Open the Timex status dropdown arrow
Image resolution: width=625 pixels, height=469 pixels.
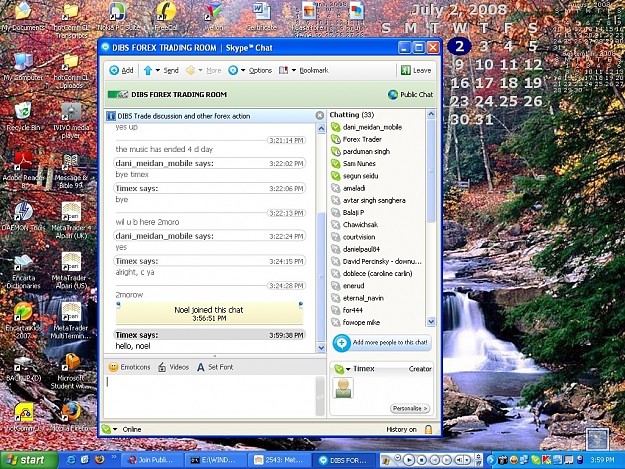coord(348,369)
